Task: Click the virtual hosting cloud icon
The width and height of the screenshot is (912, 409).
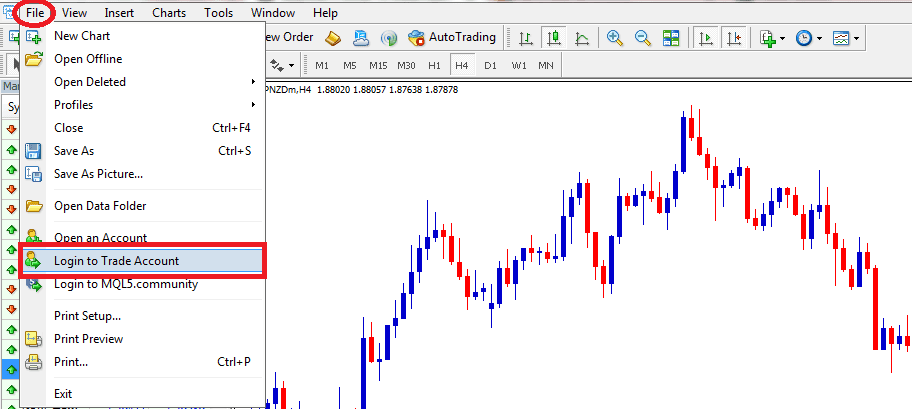Action: [x=361, y=38]
